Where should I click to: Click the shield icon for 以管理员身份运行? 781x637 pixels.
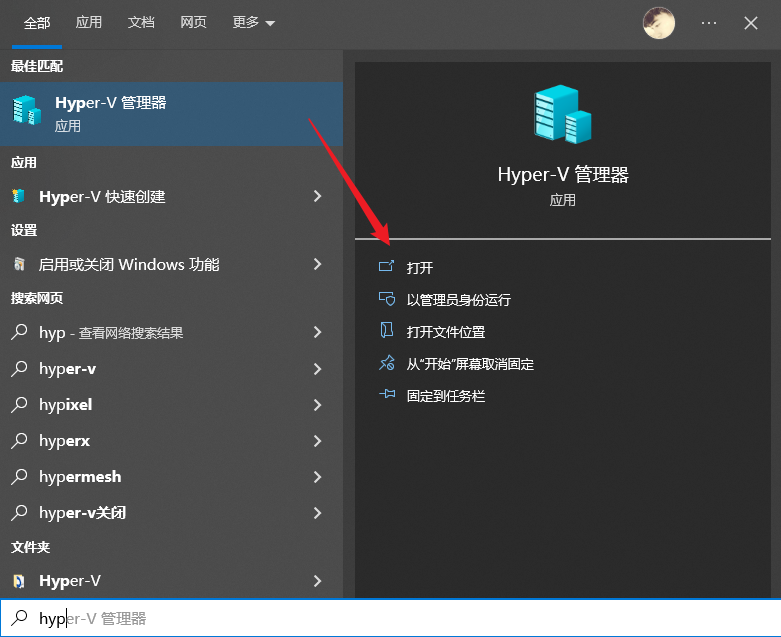tap(387, 298)
